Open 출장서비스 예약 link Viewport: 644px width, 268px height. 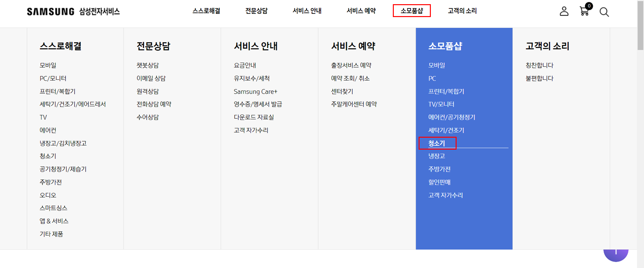pos(351,65)
